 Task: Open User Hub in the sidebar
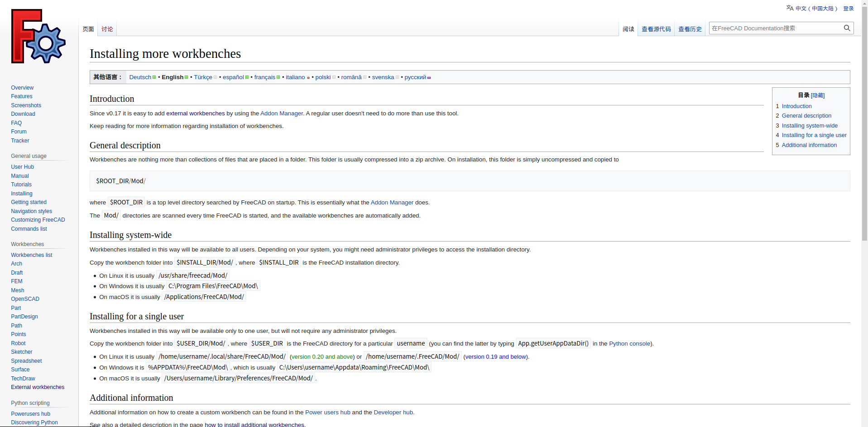pyautogui.click(x=22, y=167)
